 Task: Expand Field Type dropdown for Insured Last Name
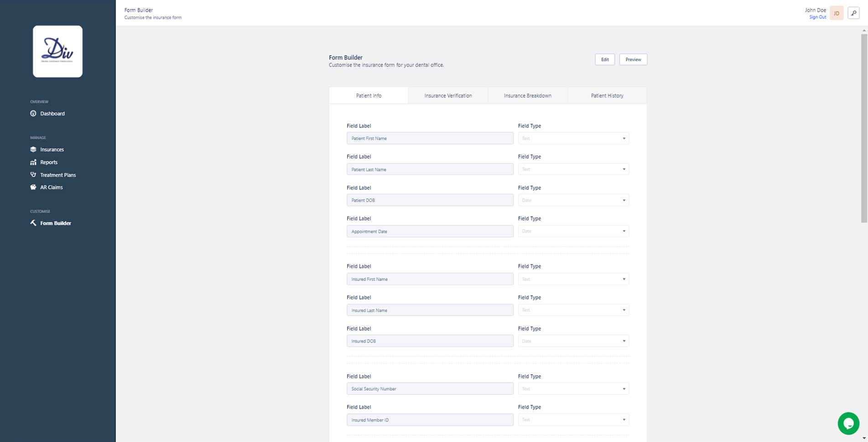[x=573, y=310]
